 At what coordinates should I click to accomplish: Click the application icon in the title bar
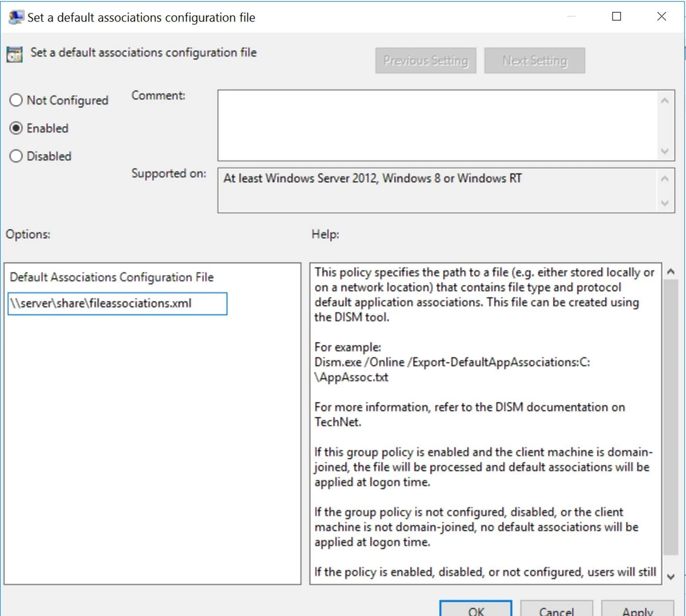pos(16,16)
